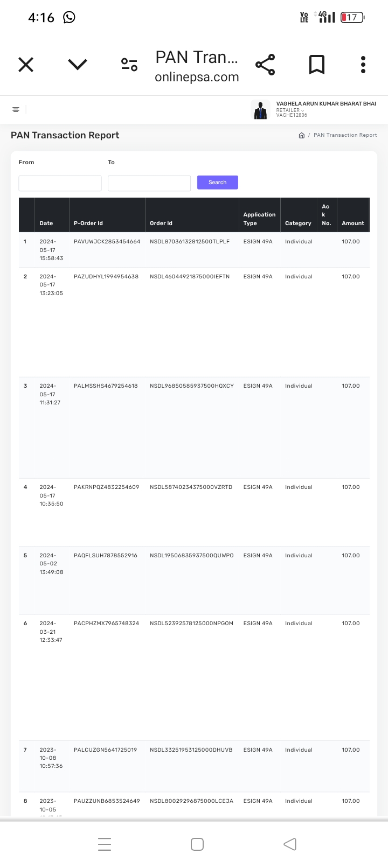Click the PAN Transaction Report breadcrumb link
The image size is (388, 868).
(x=345, y=135)
